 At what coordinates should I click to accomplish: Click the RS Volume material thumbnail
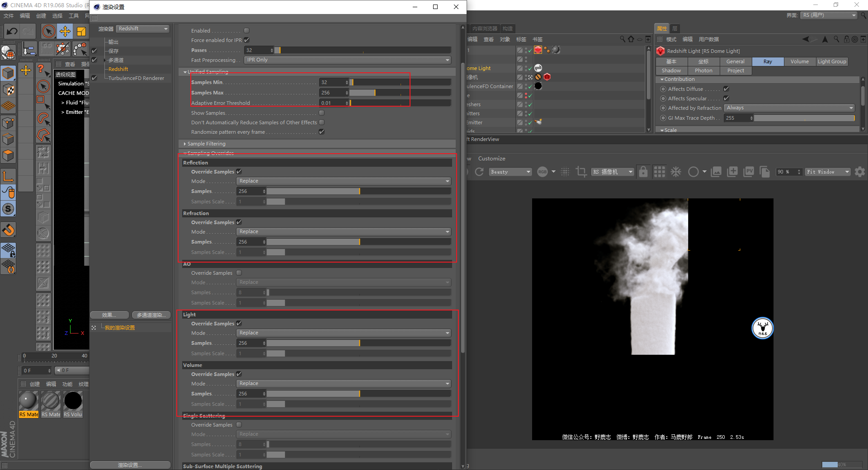click(73, 401)
